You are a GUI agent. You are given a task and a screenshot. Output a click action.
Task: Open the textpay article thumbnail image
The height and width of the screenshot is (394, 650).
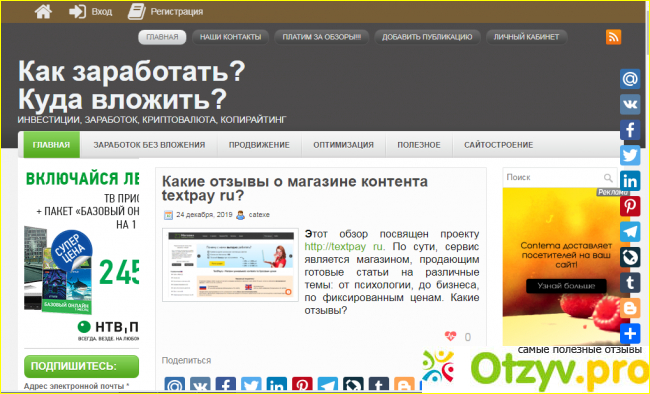click(x=230, y=265)
